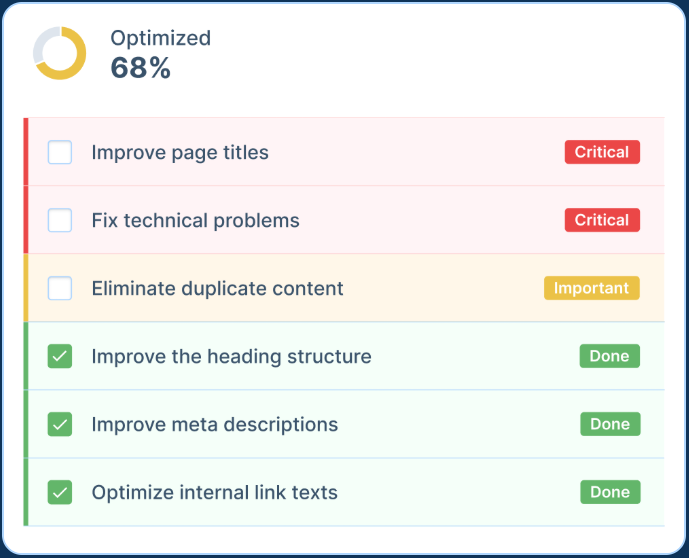Click Done badge for meta descriptions
689x558 pixels.
[609, 424]
